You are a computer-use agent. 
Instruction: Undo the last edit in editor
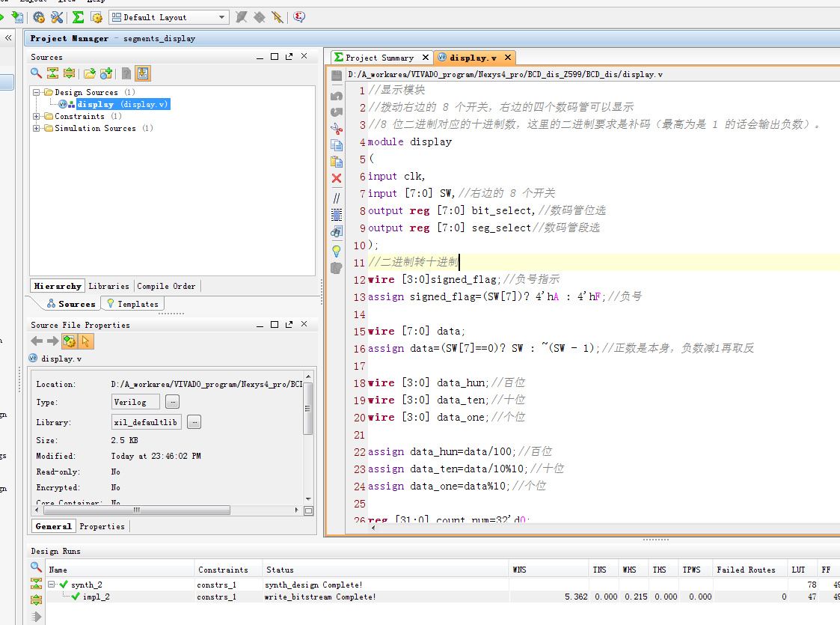[337, 96]
